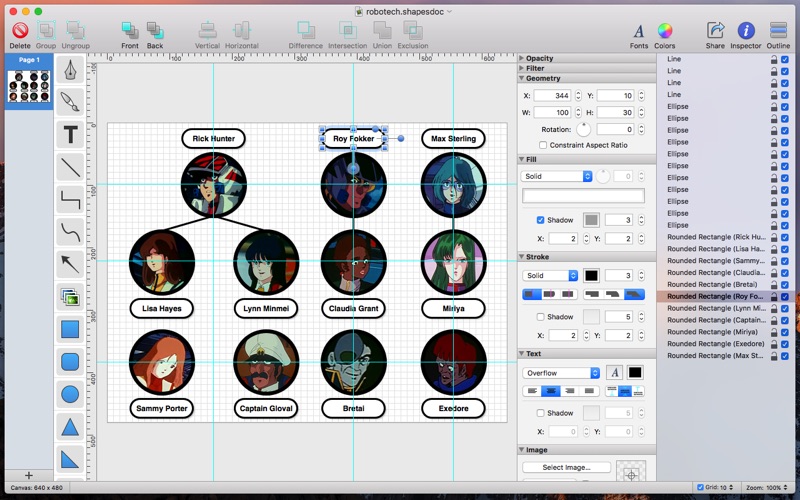Enable Constraint Aspect Ratio checkbox
This screenshot has width=800, height=500.
tap(543, 145)
